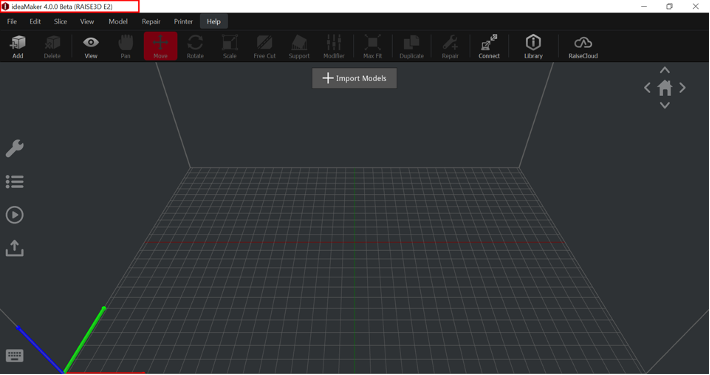Minimize the ideaMaker window
Screen dimensions: 710x375
pyautogui.click(x=644, y=6)
